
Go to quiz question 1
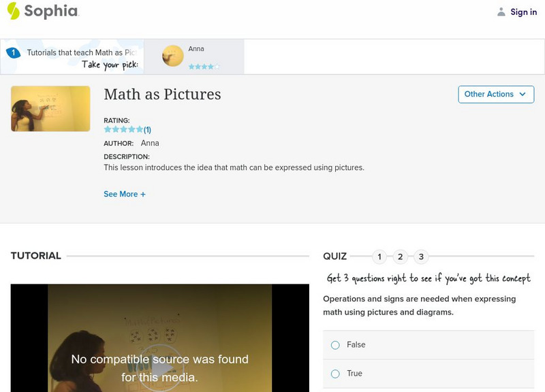pos(379,257)
